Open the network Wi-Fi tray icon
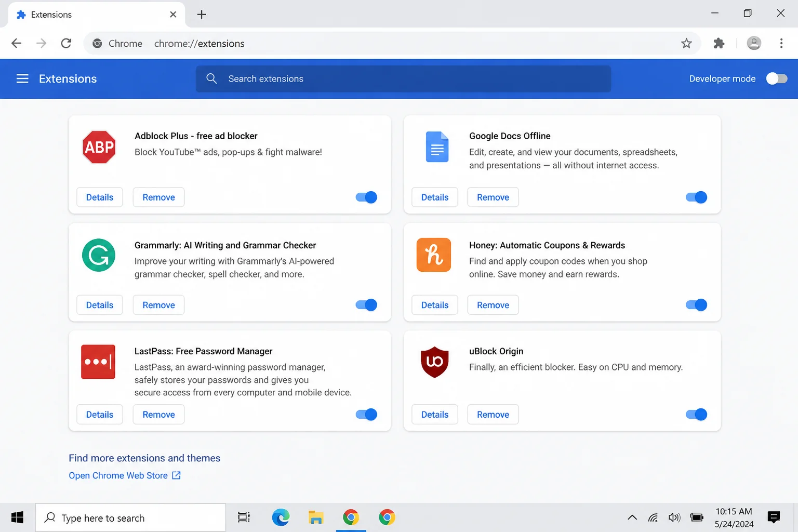This screenshot has width=798, height=532. coord(653,517)
